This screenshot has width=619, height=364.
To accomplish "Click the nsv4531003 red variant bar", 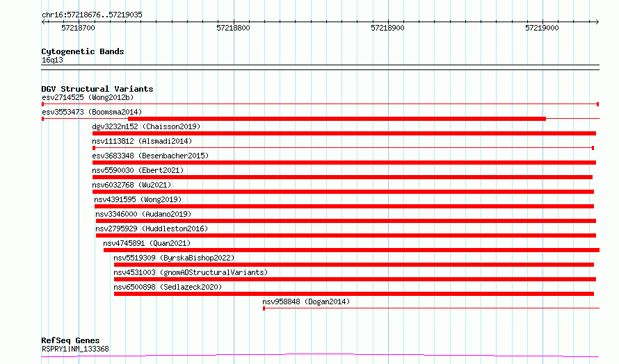I will [355, 279].
